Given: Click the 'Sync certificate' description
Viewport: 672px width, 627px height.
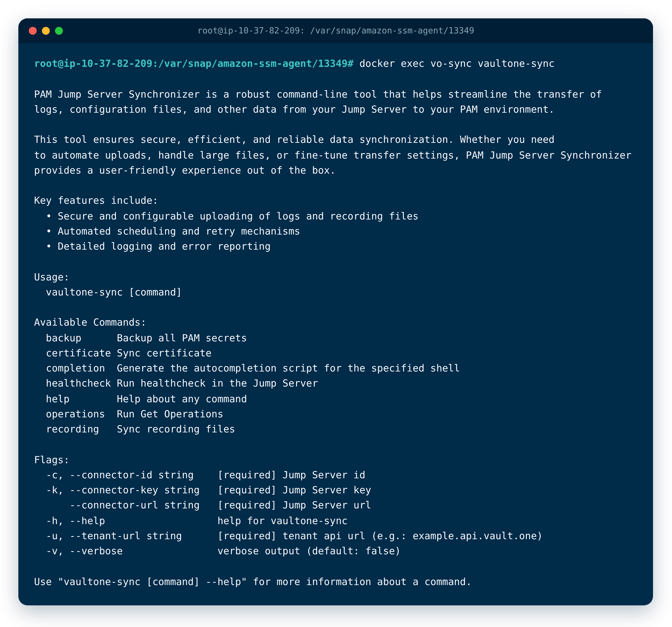Looking at the screenshot, I should tap(164, 353).
